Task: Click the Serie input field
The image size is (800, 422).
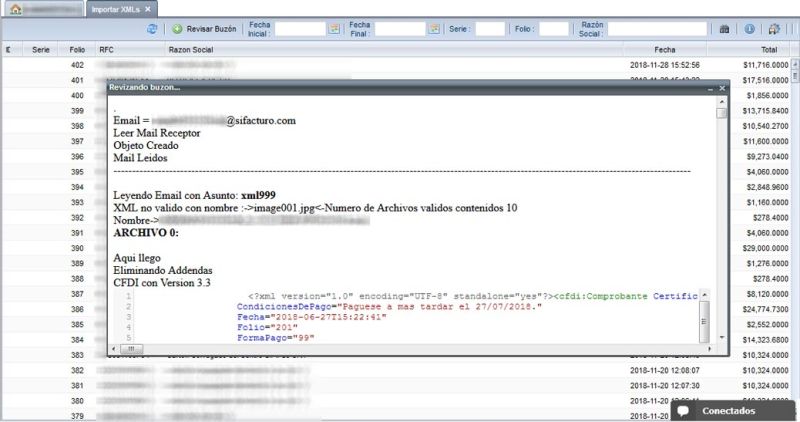Action: [x=490, y=29]
